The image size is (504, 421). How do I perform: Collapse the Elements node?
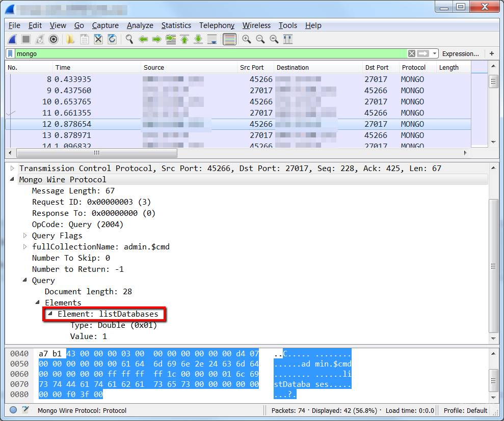click(x=38, y=302)
